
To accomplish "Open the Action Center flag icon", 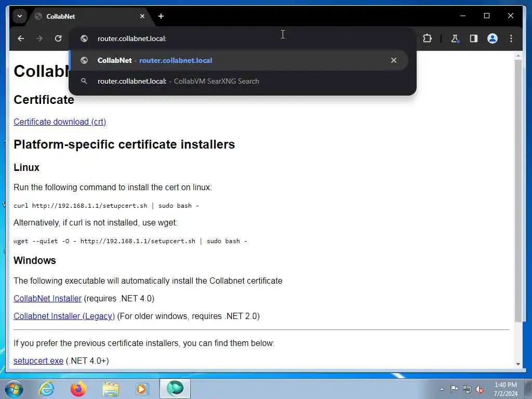I will point(454,389).
